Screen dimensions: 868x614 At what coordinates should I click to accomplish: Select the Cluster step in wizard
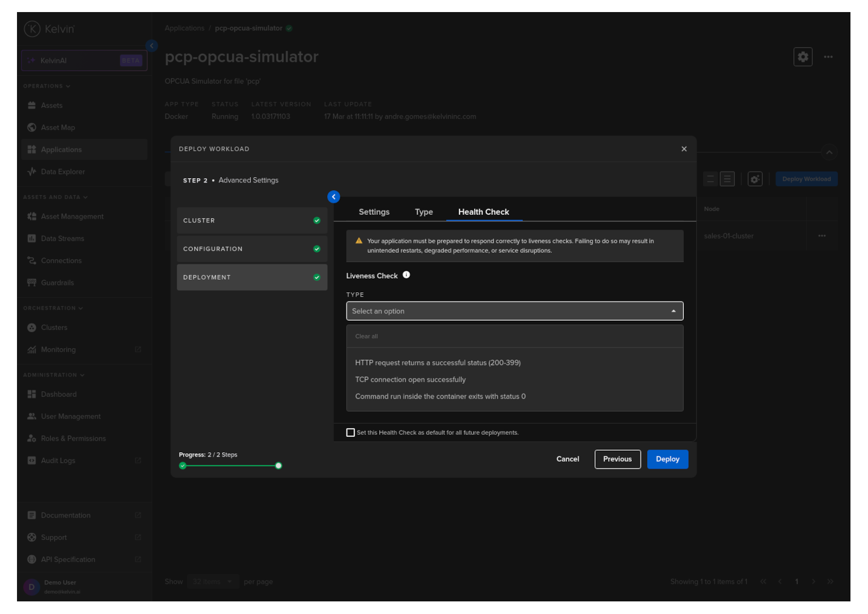click(x=252, y=221)
